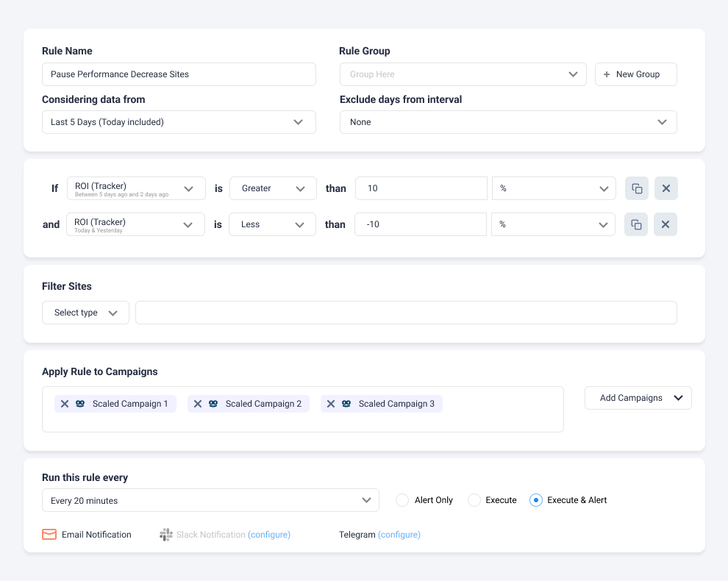Image resolution: width=728 pixels, height=581 pixels.
Task: Remove Scaled Campaign 3 tag
Action: (x=331, y=404)
